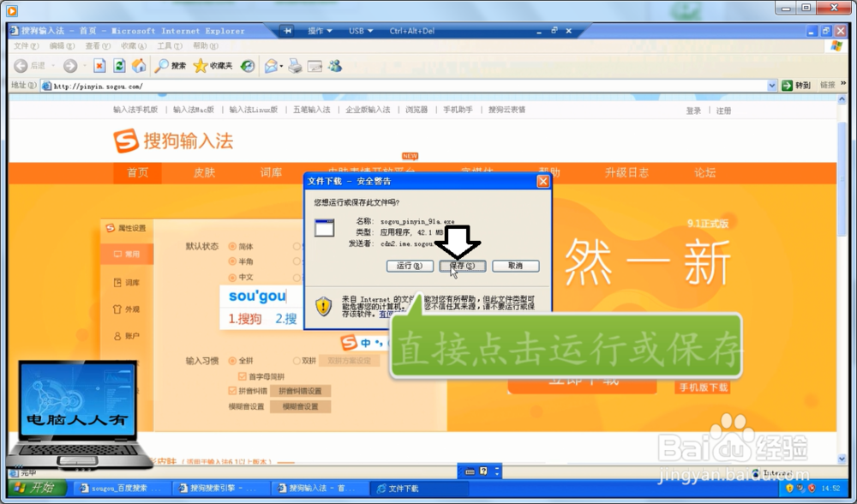857x504 pixels.
Task: Expand the toolbar chevron next to 链接
Action: (842, 84)
